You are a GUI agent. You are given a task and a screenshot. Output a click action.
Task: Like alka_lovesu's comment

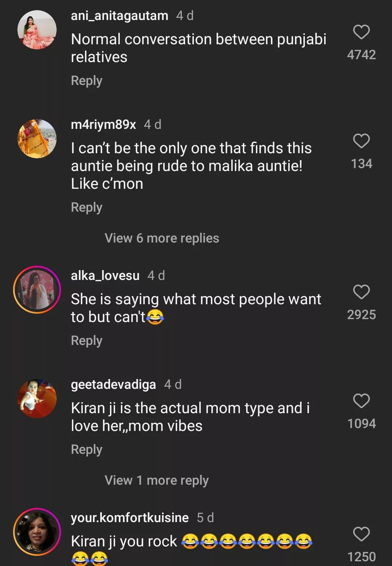click(361, 292)
